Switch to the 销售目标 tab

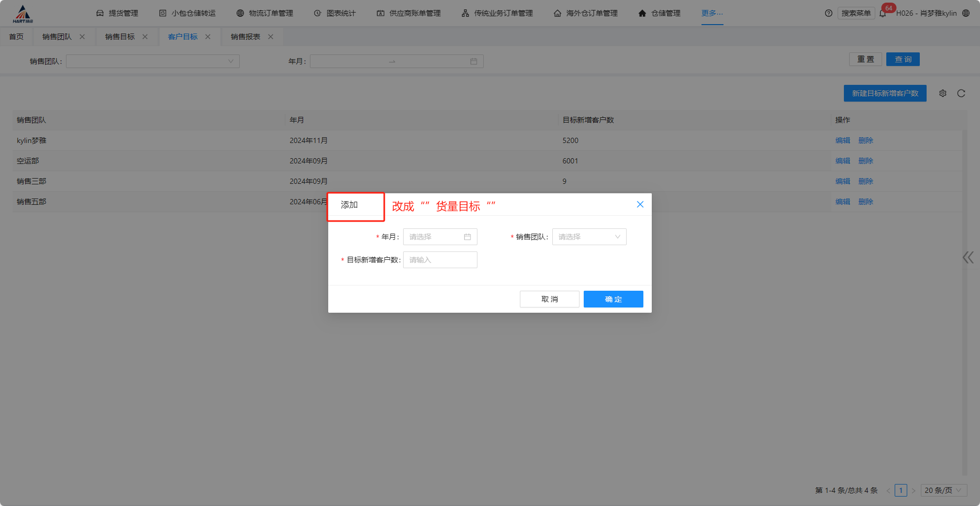[x=120, y=37]
